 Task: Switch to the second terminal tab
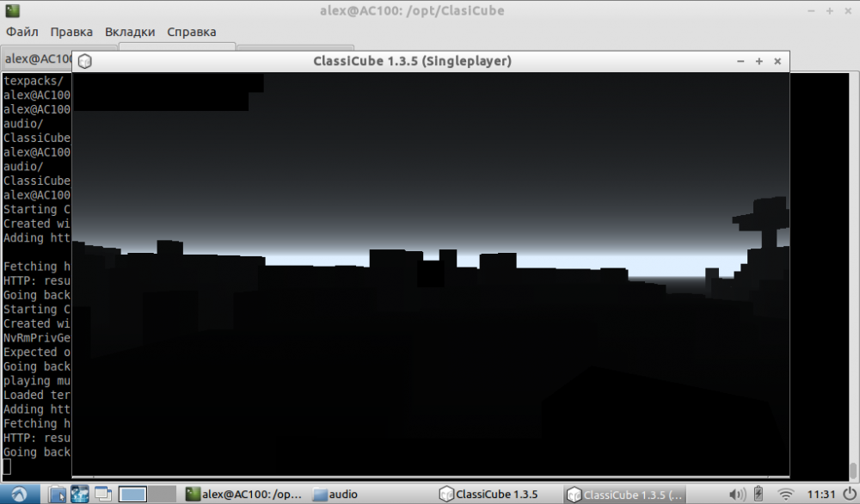tap(177, 47)
